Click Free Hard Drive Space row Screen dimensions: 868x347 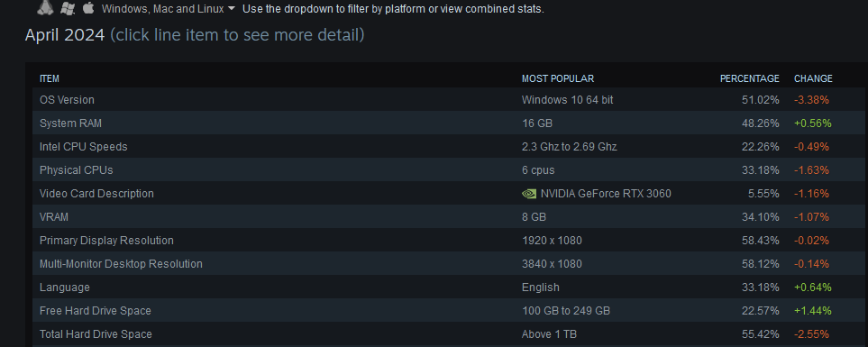tap(448, 310)
